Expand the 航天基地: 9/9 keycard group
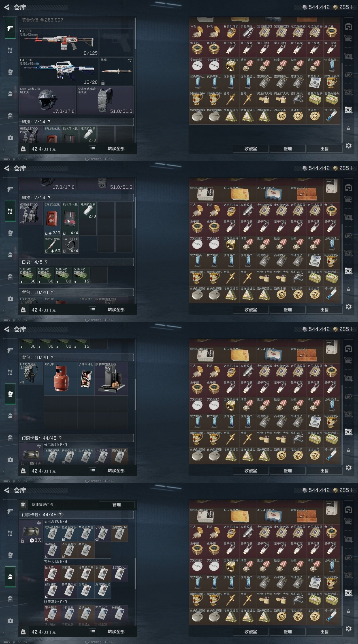 (55, 602)
